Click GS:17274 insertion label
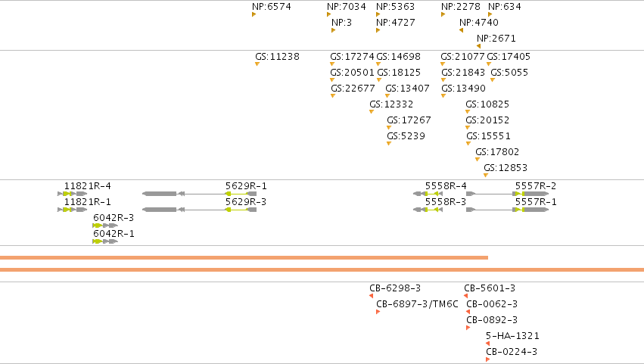644x364 pixels. [x=353, y=57]
